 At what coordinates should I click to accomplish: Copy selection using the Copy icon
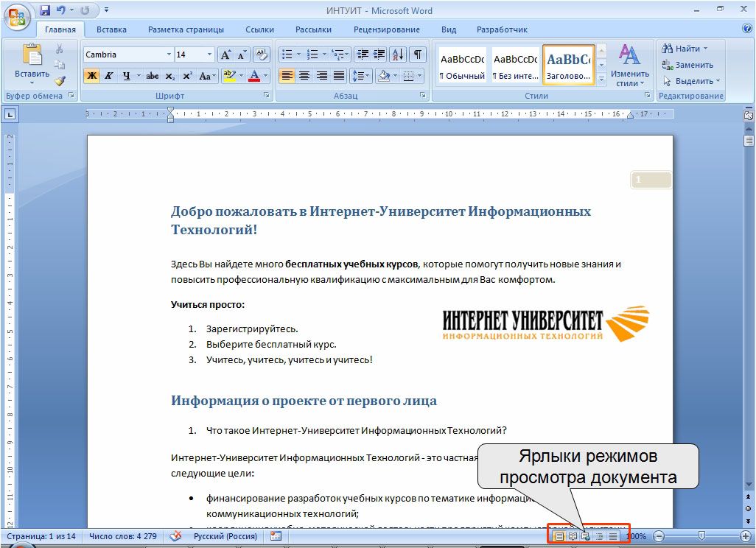pos(59,65)
